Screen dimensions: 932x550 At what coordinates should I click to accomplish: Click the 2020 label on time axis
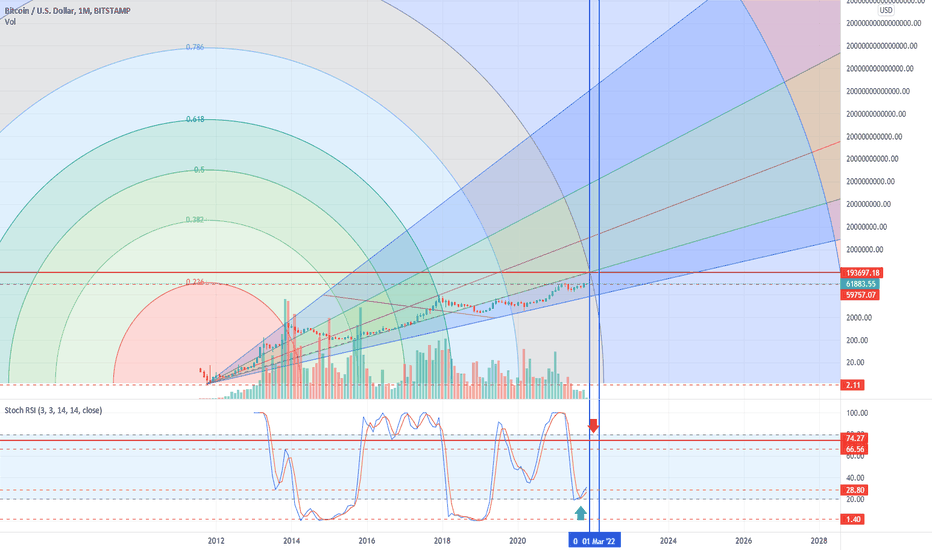[x=517, y=541]
